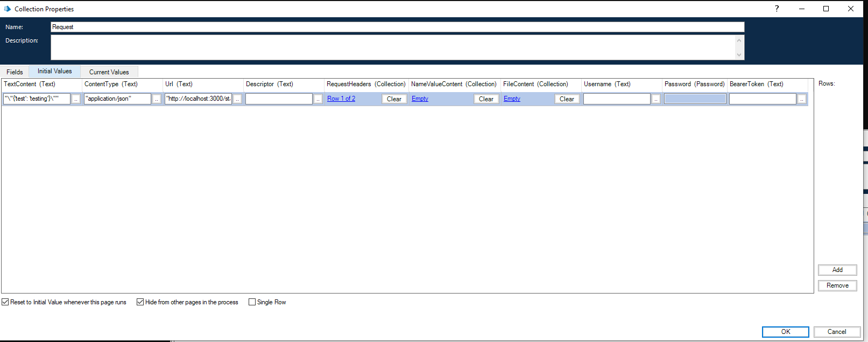Click the empty Descriptor field
868x342 pixels.
point(279,99)
